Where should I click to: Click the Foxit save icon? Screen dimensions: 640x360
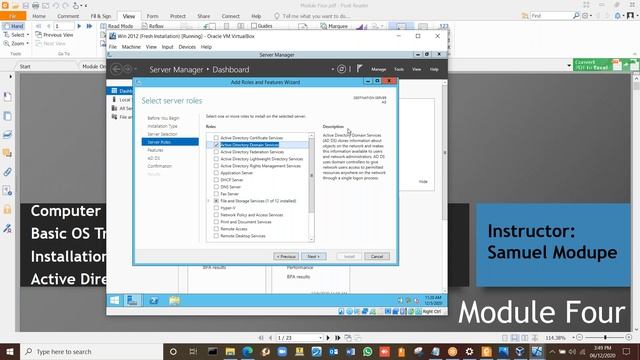(x=25, y=6)
